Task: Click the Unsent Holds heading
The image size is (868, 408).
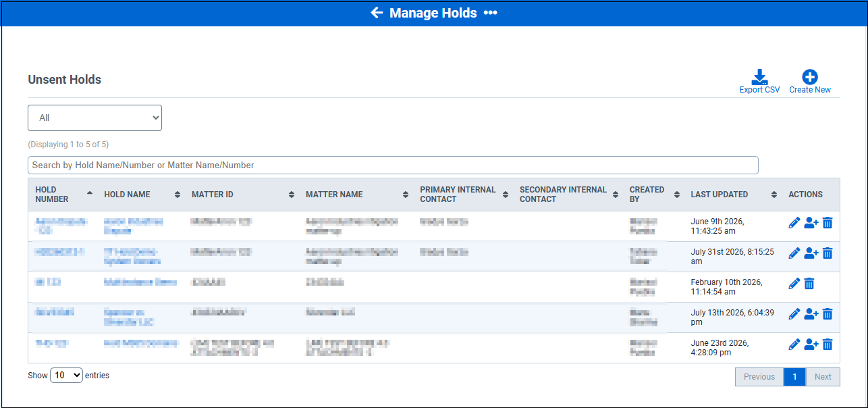Action: coord(65,80)
